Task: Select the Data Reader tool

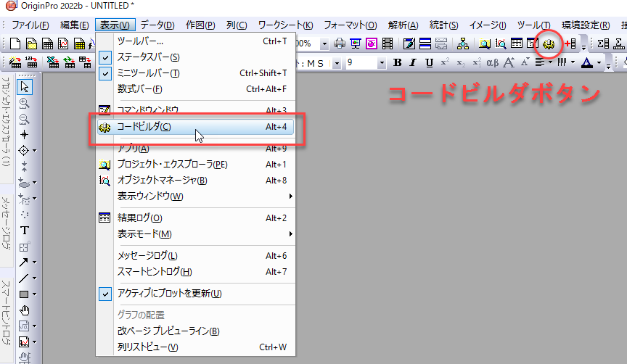Action: click(x=24, y=151)
